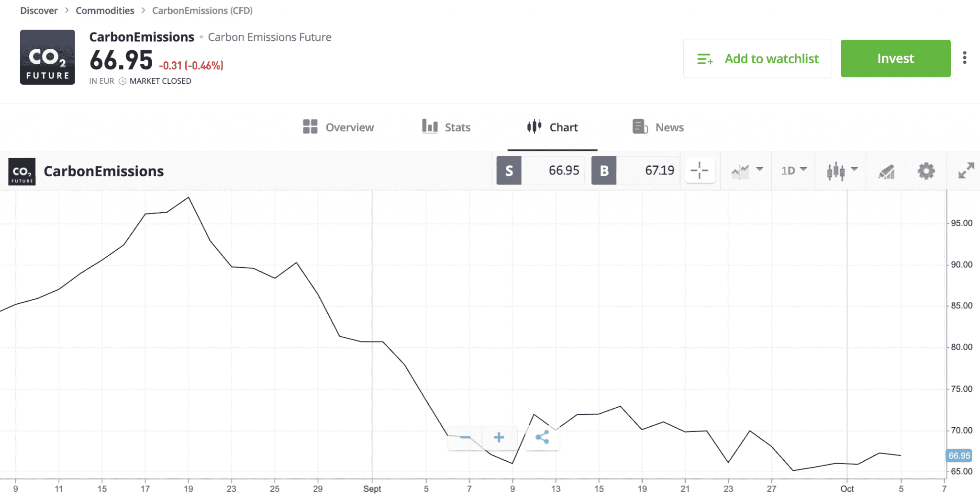This screenshot has width=980, height=501.
Task: Click the 65.00 price axis label
Action: click(961, 472)
